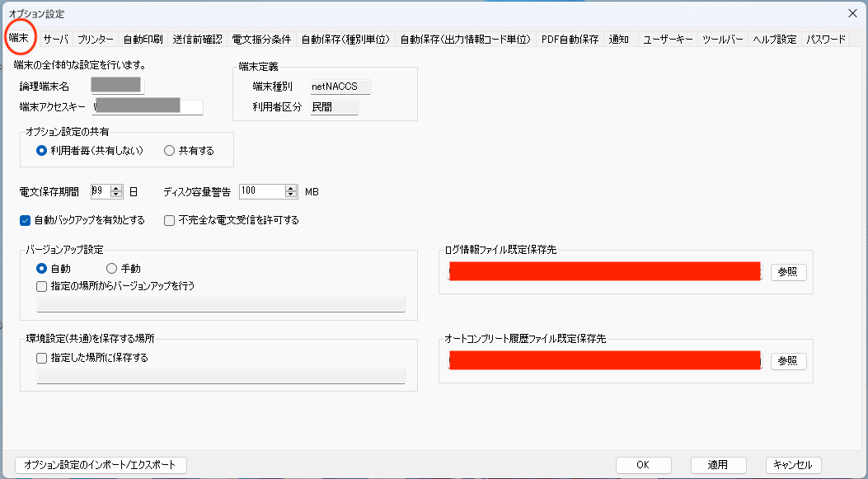Open オプション設定のインポート/エクスポート

click(101, 464)
